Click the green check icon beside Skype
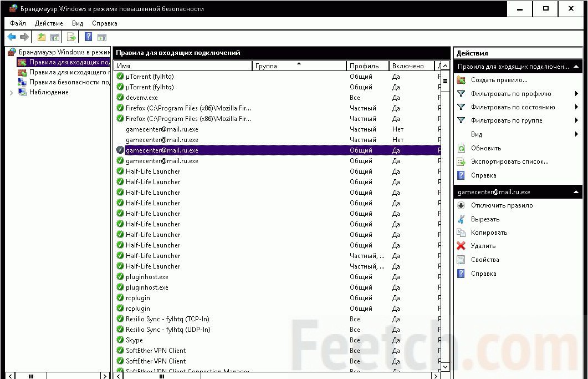Screen dimensions: 588x379 point(120,340)
